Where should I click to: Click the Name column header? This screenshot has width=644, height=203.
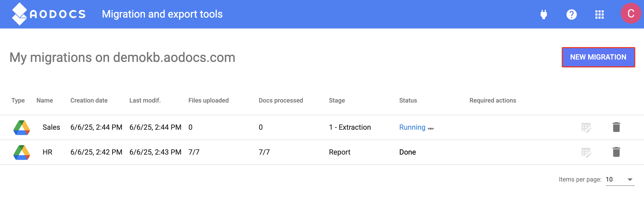point(45,100)
